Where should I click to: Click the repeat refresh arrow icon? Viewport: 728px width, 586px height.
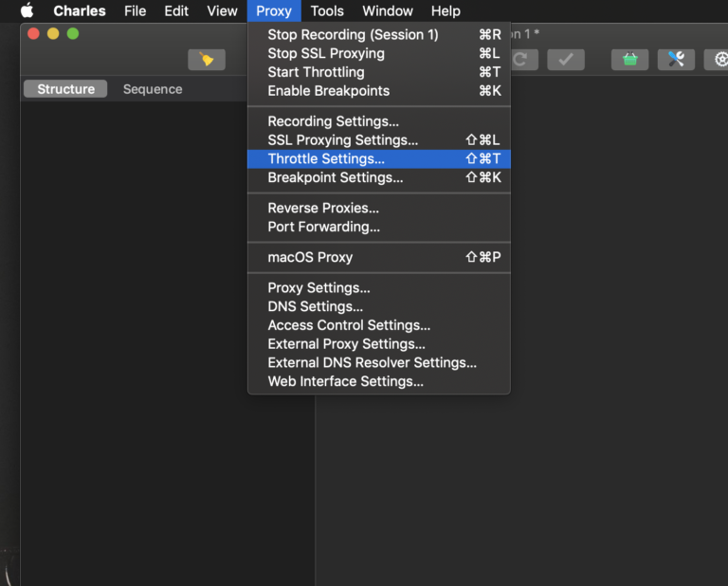click(522, 60)
